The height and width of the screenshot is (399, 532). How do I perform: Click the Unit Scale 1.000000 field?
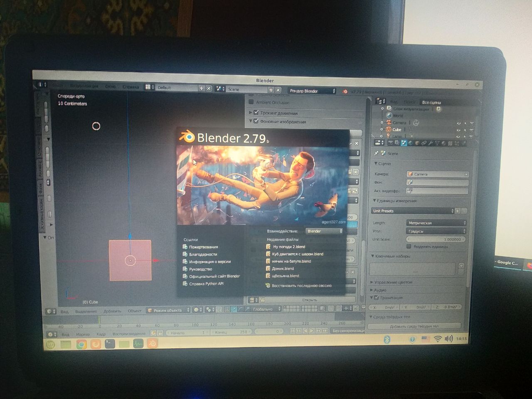pos(436,239)
